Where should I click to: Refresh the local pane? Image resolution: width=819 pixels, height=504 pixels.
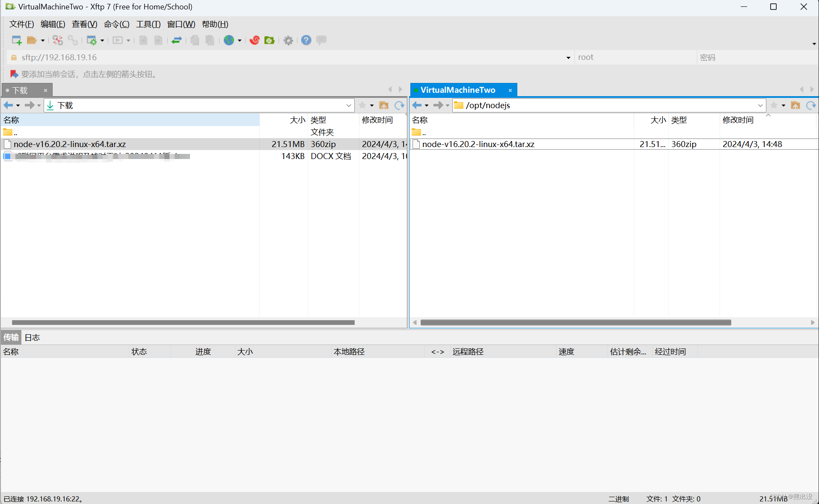point(399,105)
